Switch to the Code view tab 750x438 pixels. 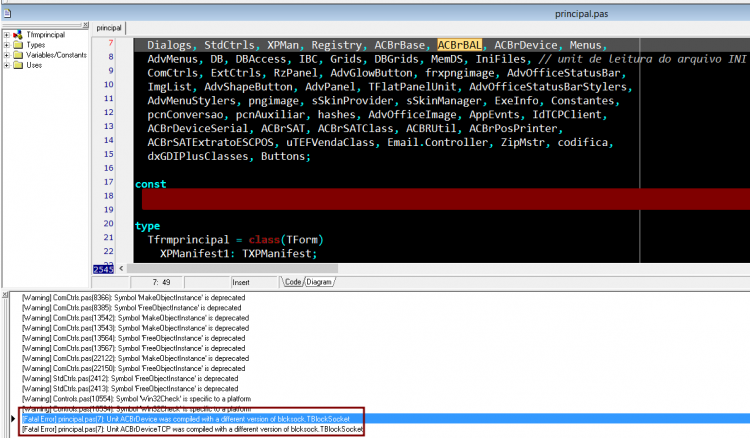pos(293,282)
